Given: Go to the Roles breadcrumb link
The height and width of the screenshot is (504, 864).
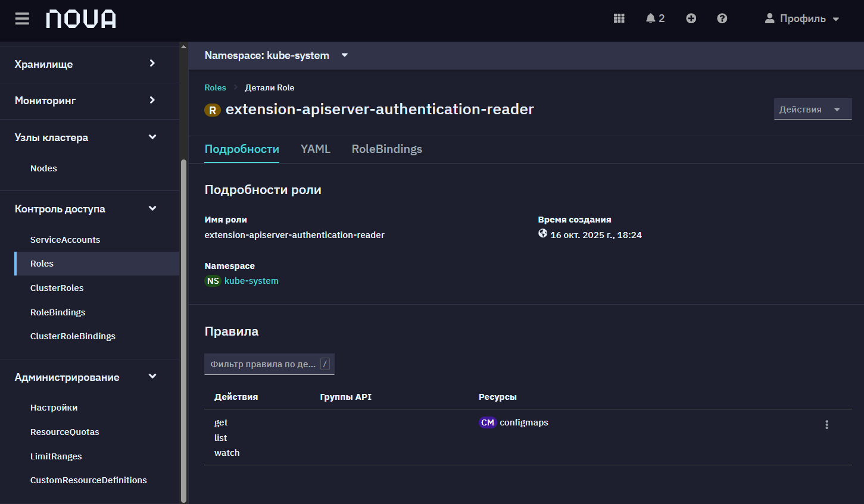Looking at the screenshot, I should [215, 87].
